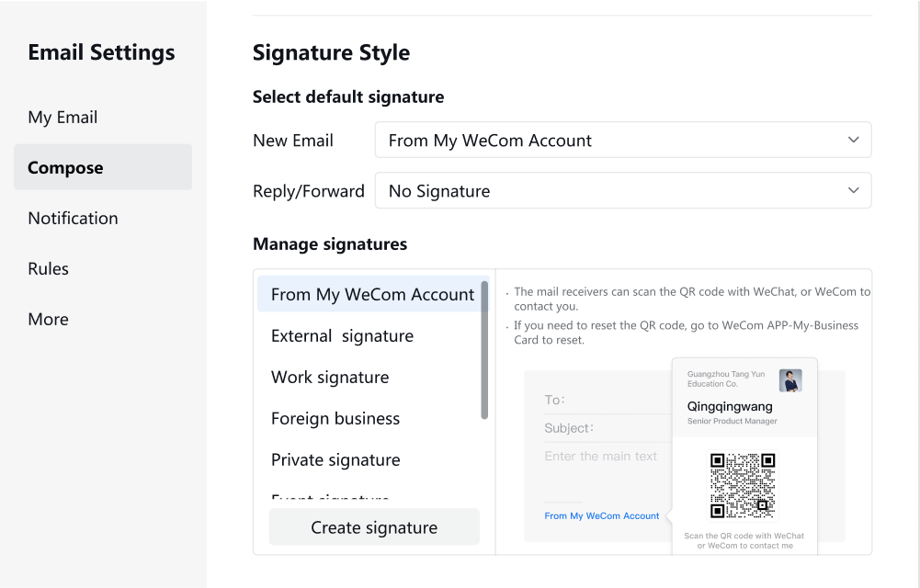Expand the Reply/Forward signature dropdown
920x588 pixels.
tap(623, 190)
